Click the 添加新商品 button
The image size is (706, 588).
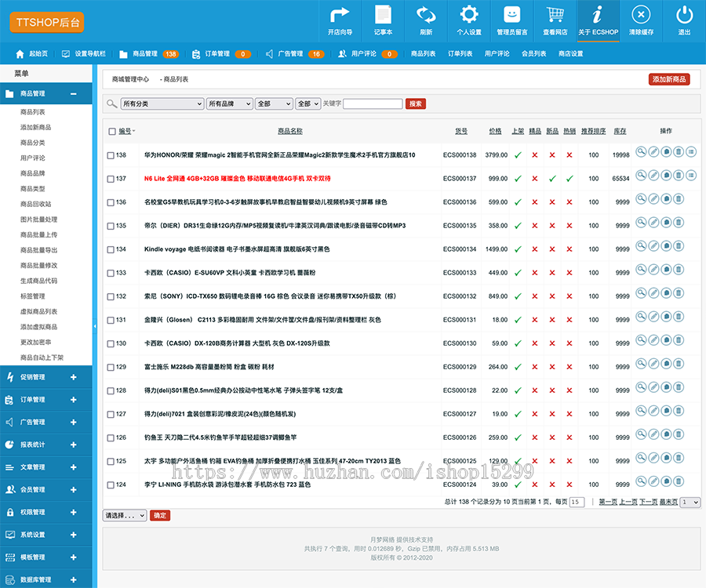(x=669, y=79)
